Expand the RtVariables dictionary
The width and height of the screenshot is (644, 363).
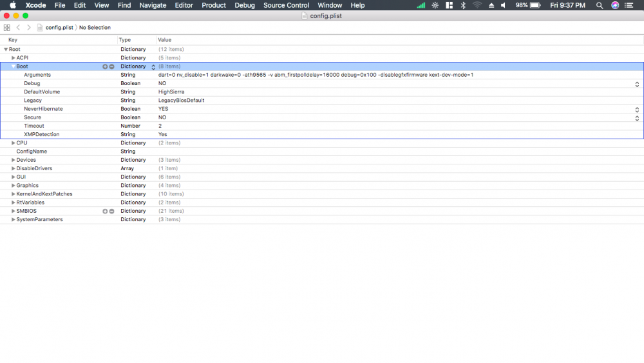coord(13,202)
